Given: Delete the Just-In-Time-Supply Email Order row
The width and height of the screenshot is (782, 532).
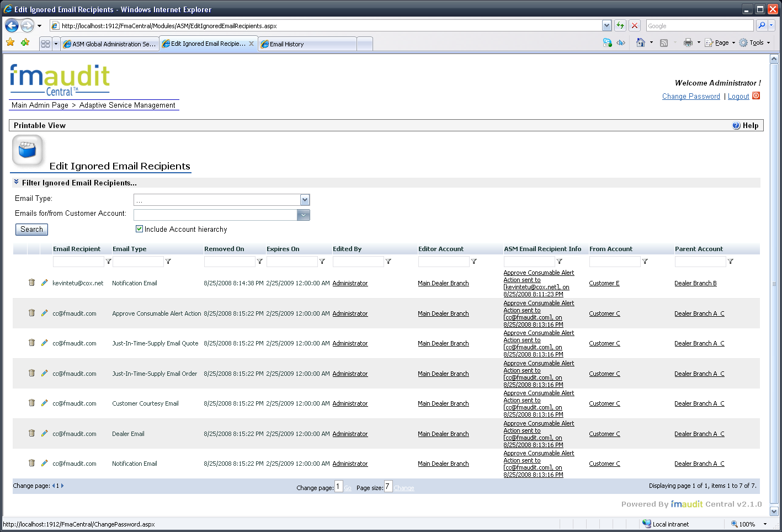Looking at the screenshot, I should (31, 373).
